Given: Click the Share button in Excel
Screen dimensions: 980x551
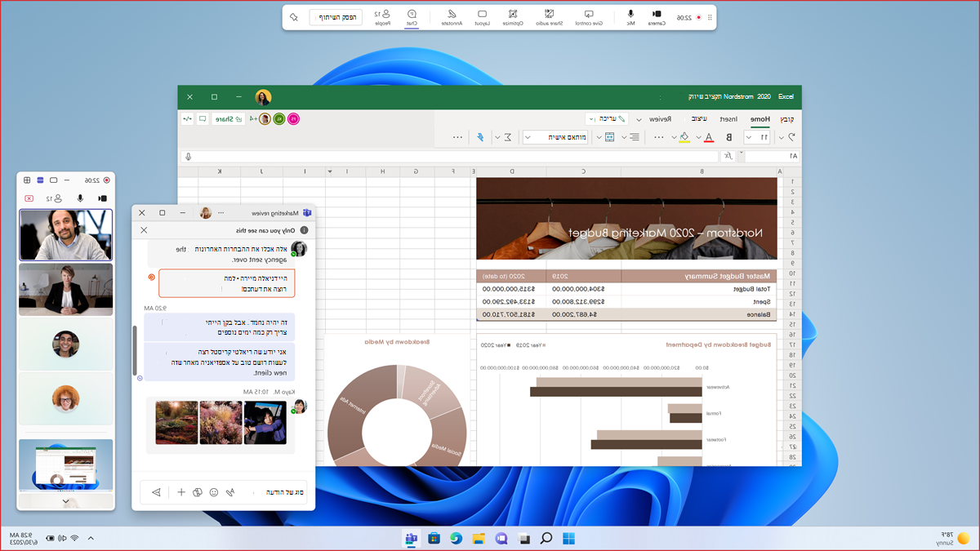Looking at the screenshot, I should click(228, 119).
